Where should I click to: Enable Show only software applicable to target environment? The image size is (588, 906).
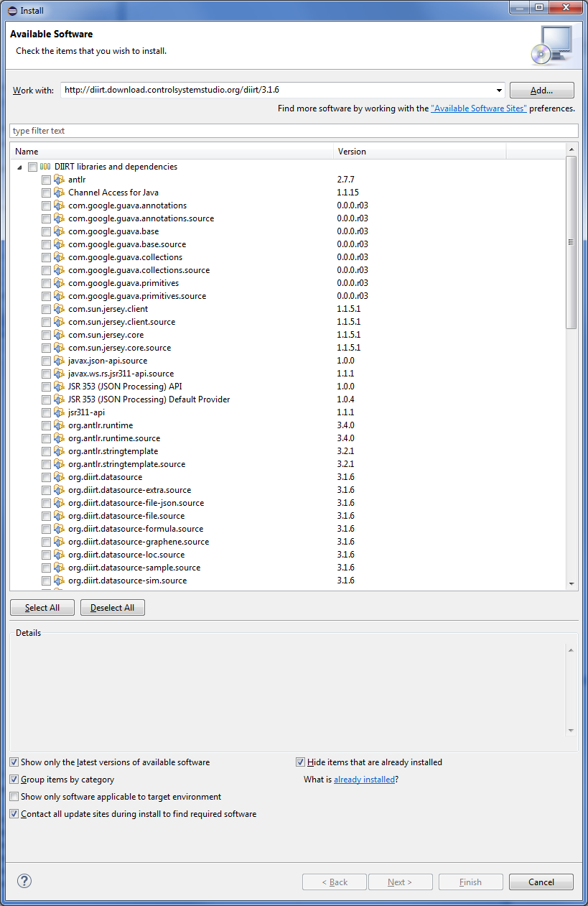(14, 796)
